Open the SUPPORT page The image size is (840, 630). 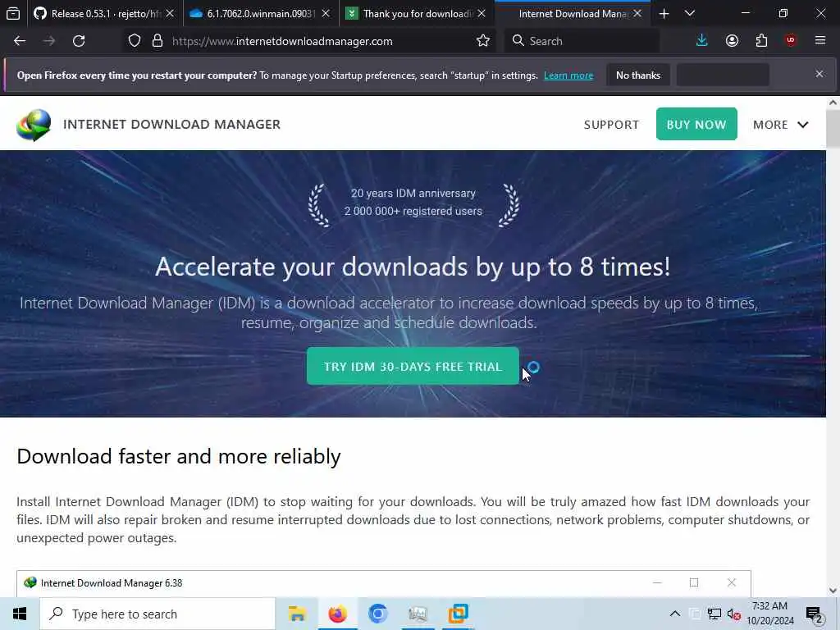611,125
